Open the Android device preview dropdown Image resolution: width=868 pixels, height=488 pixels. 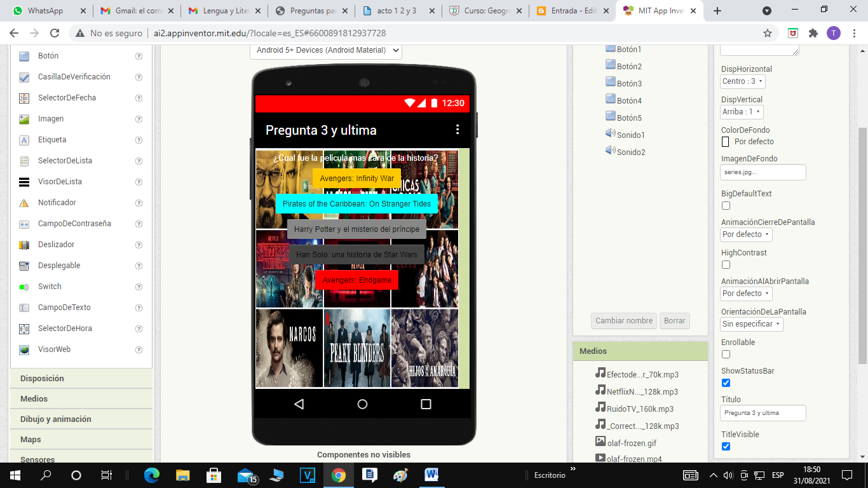tap(326, 50)
